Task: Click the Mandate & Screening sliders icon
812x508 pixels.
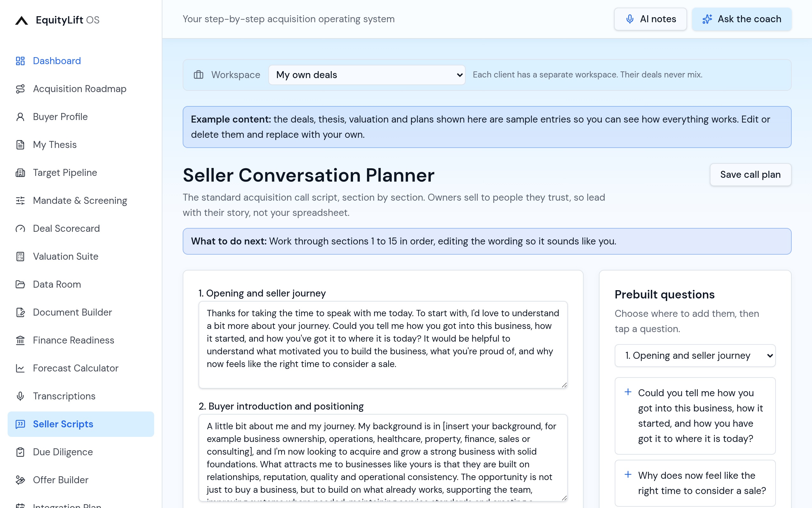Action: tap(20, 201)
